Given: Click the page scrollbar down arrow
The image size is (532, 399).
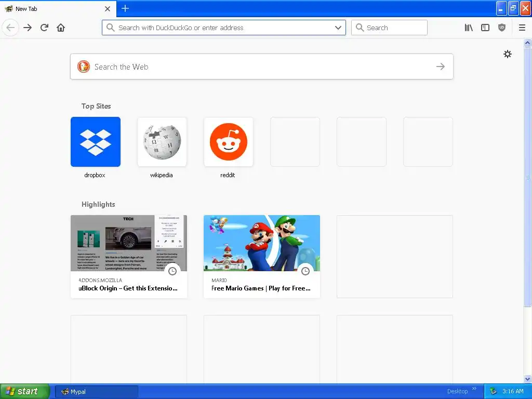Looking at the screenshot, I should tap(527, 379).
